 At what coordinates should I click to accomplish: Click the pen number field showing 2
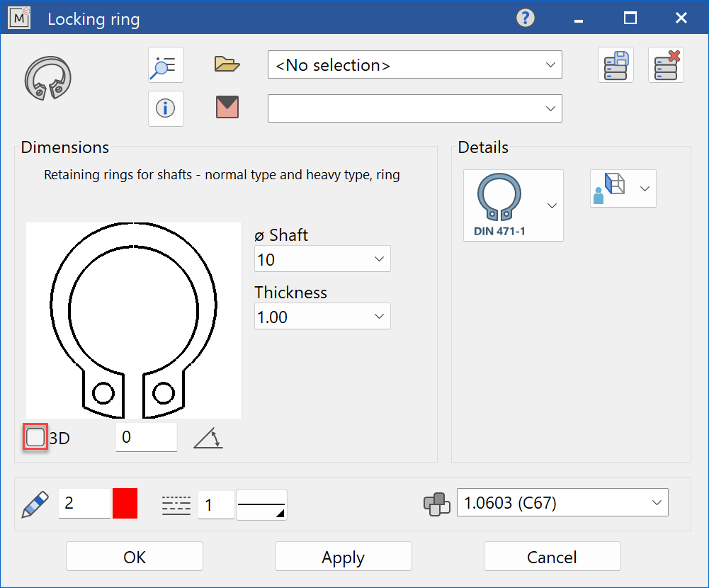(84, 504)
